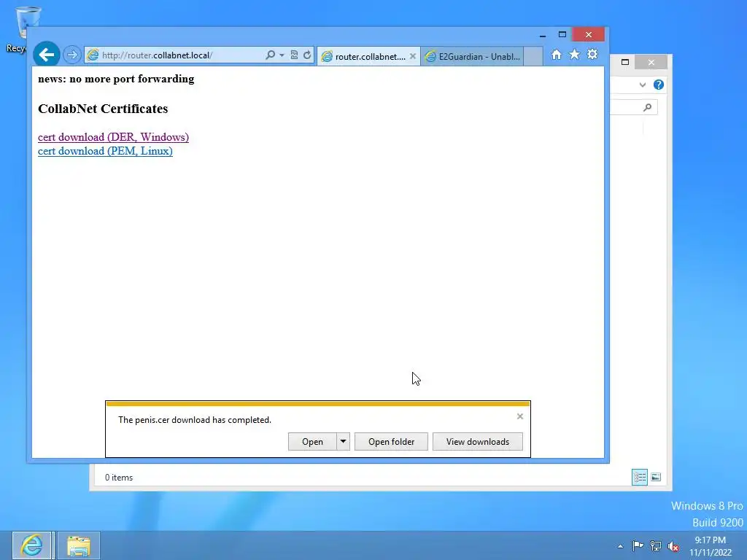Open File Explorer from the taskbar

pos(79,545)
